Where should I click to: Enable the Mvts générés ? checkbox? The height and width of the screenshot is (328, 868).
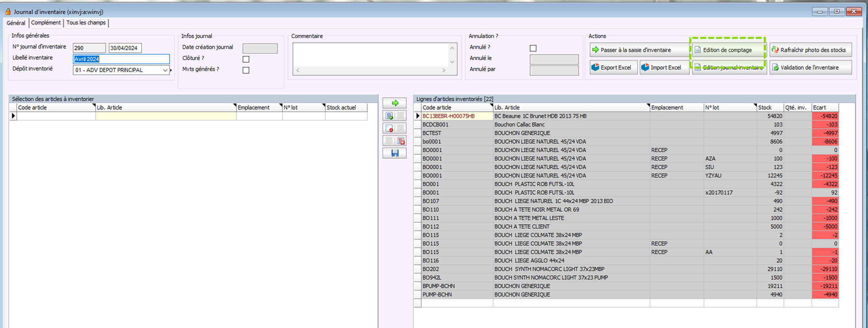click(x=246, y=70)
